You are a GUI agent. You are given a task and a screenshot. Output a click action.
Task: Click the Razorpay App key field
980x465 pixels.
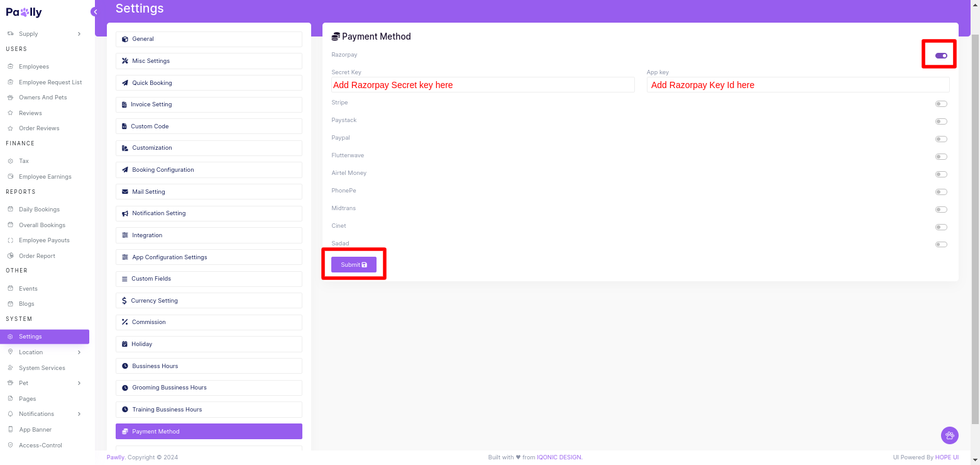(x=798, y=85)
